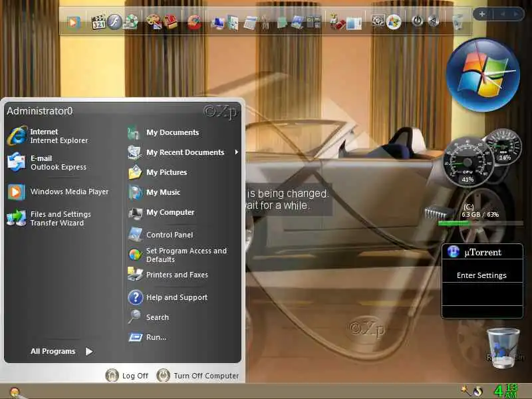Expand All Programs arrow
The width and height of the screenshot is (532, 399).
click(x=89, y=351)
